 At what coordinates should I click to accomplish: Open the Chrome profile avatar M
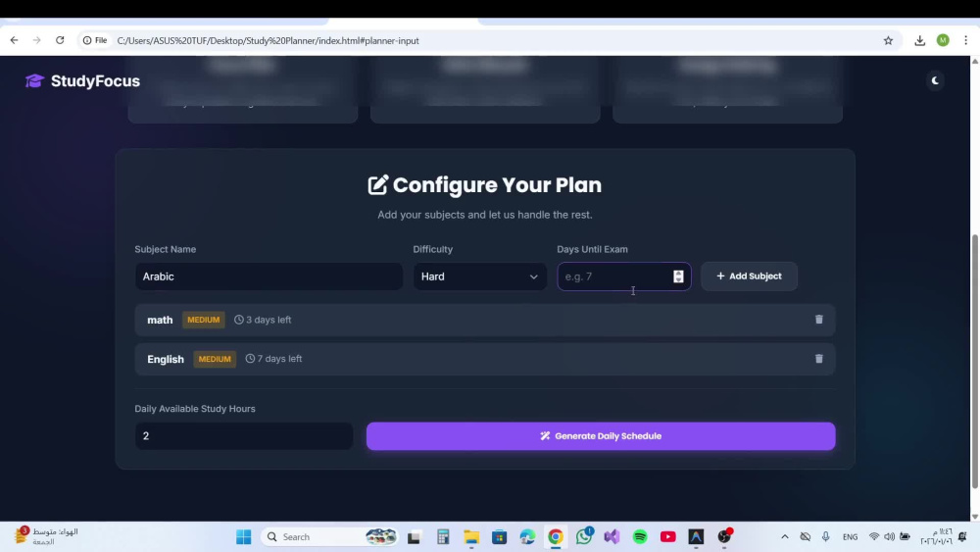pyautogui.click(x=943, y=40)
